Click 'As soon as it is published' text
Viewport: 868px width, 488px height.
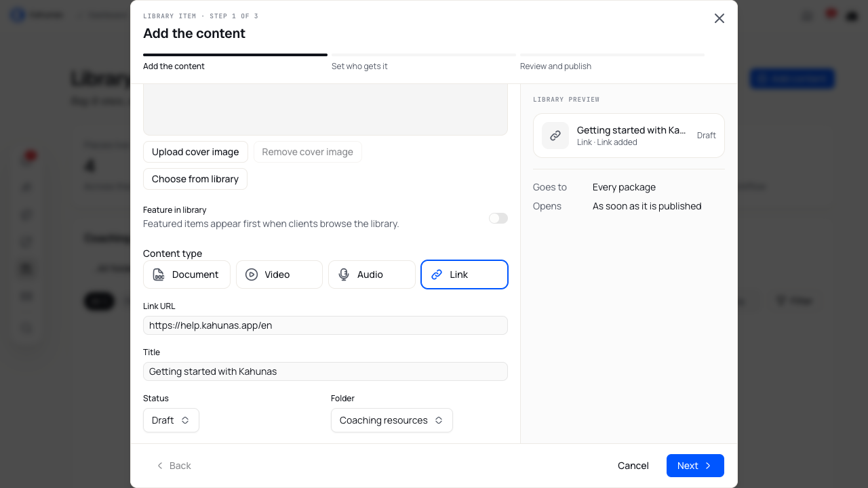(x=647, y=206)
